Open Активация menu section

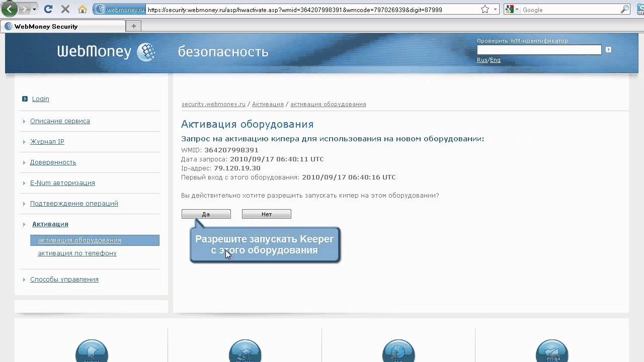tap(50, 224)
